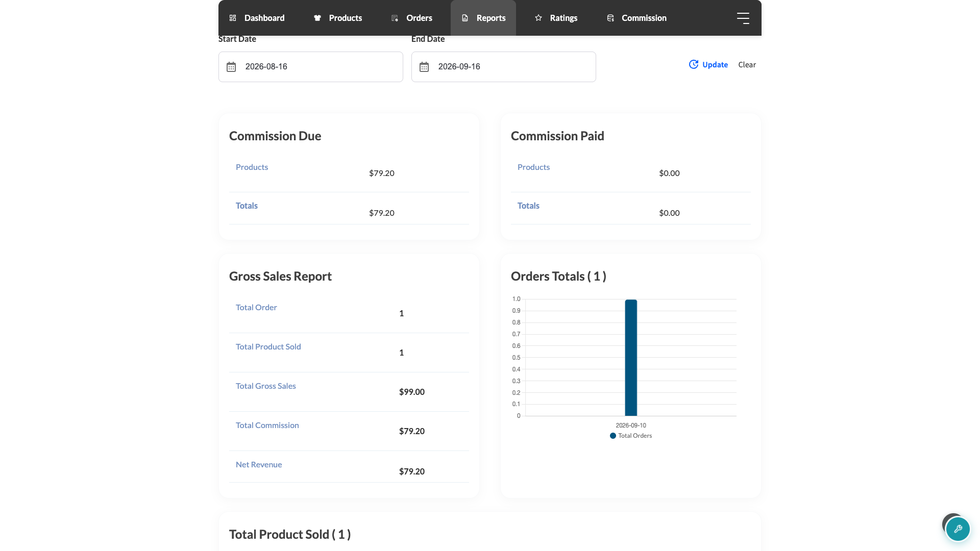This screenshot has width=980, height=551.
Task: Click the End Date calendar icon
Action: pos(424,67)
